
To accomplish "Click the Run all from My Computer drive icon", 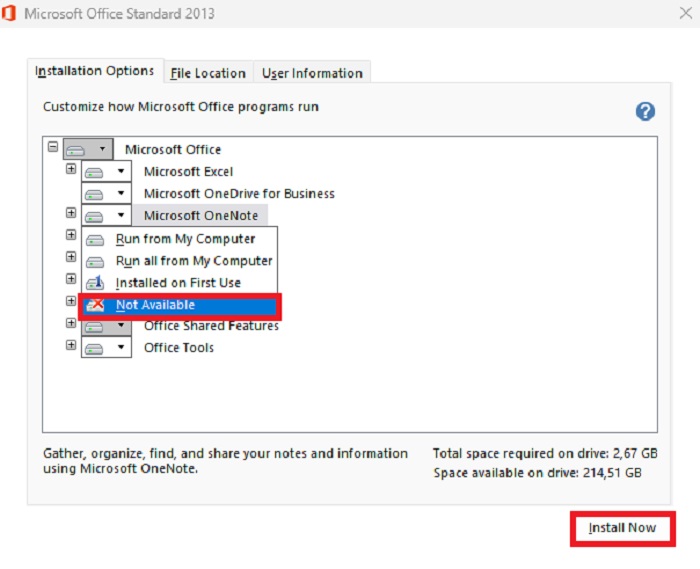I will 95,262.
